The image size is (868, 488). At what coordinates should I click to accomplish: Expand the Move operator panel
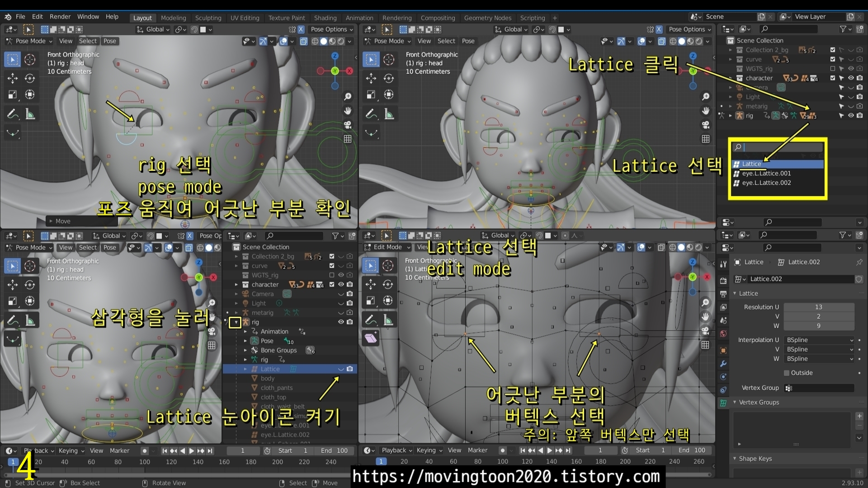coord(51,221)
